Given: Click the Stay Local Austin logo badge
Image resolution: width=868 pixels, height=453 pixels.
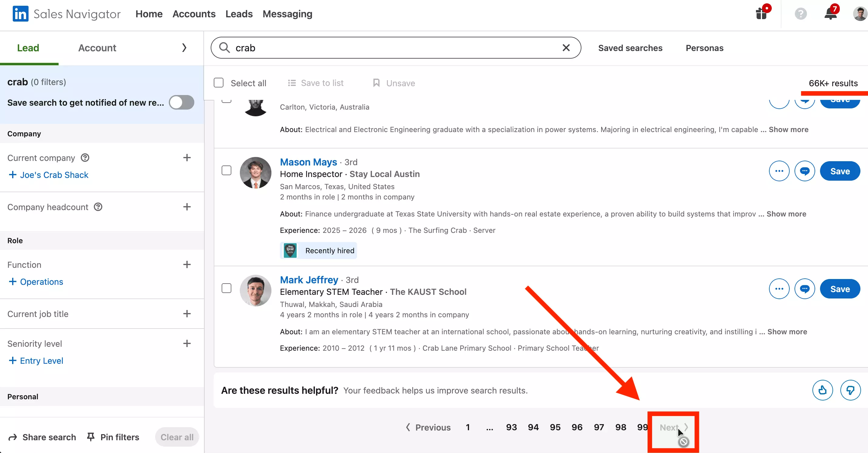Looking at the screenshot, I should (290, 250).
